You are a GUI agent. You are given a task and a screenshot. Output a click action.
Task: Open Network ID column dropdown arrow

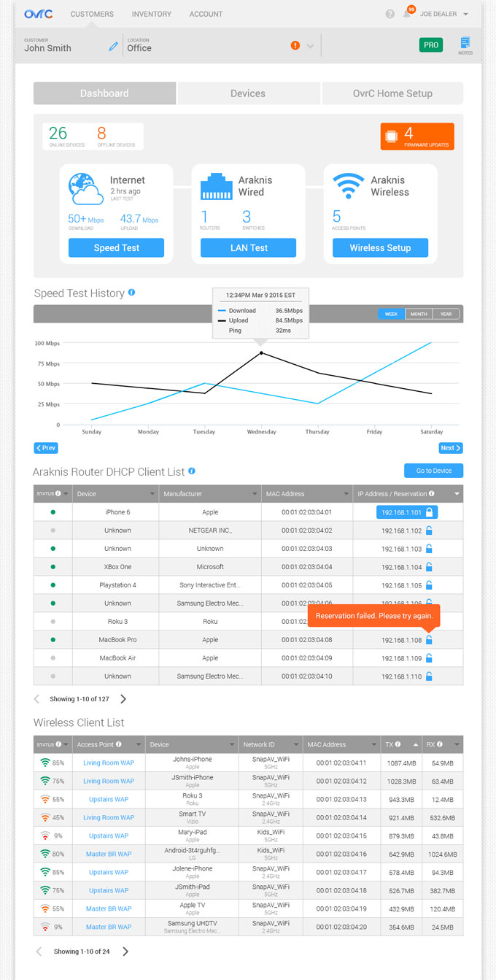[x=295, y=745]
